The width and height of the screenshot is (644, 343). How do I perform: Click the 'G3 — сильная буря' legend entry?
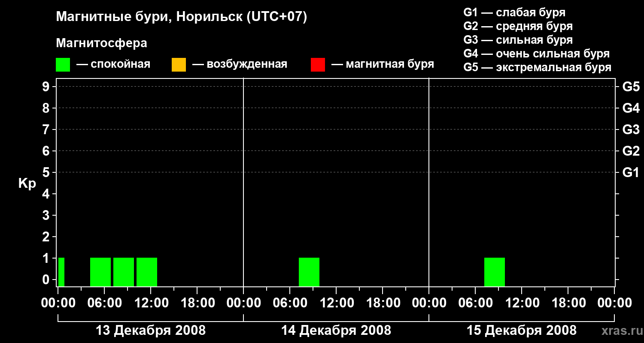(x=518, y=40)
